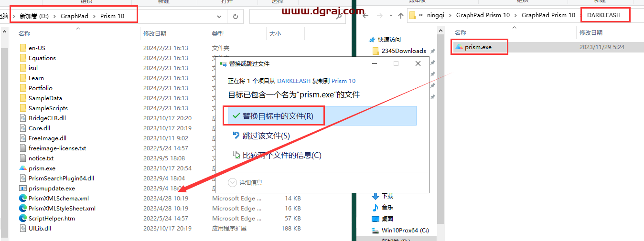Click prism.exe icon in Prism 10 folder
Screen dimensions: 644x241
coord(23,168)
